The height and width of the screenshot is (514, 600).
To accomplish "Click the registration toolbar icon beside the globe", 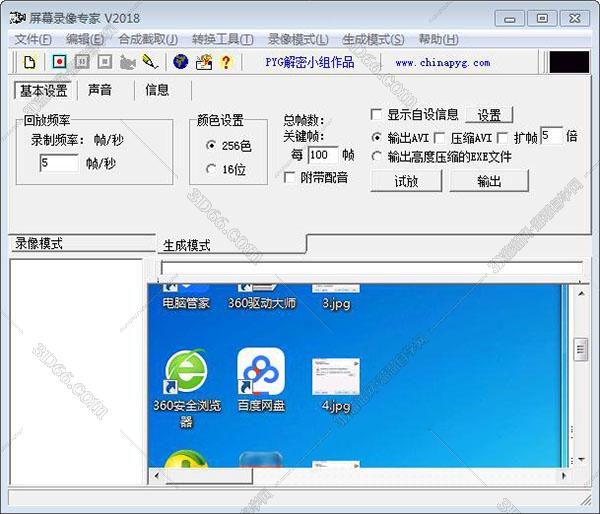I will click(204, 62).
